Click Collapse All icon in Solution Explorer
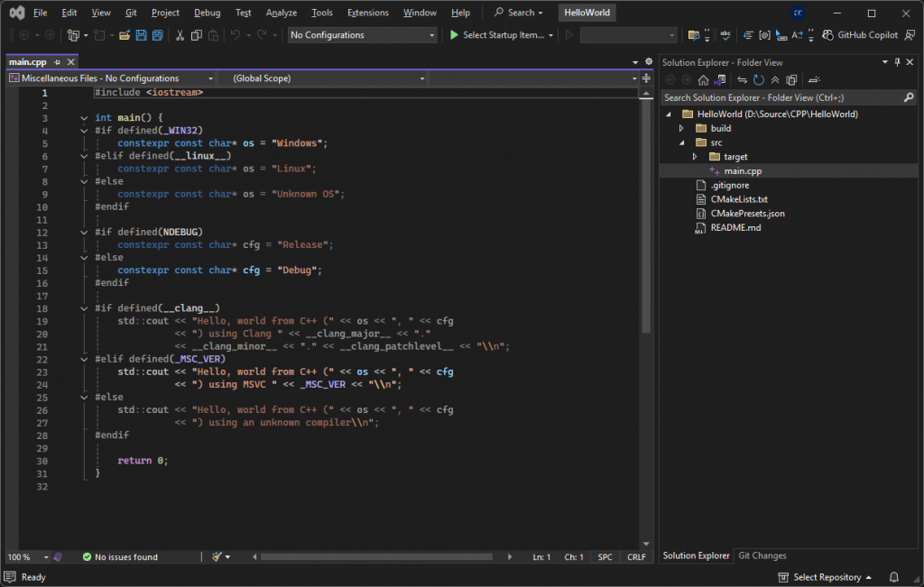 point(774,79)
